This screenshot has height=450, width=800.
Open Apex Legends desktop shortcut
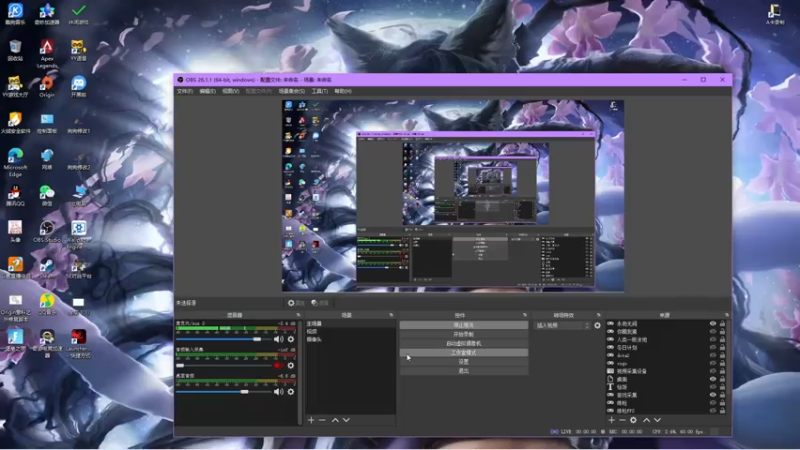(x=47, y=53)
